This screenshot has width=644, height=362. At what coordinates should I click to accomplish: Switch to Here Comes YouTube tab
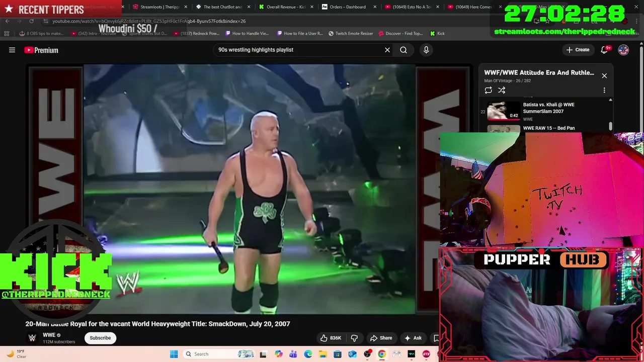tap(474, 7)
